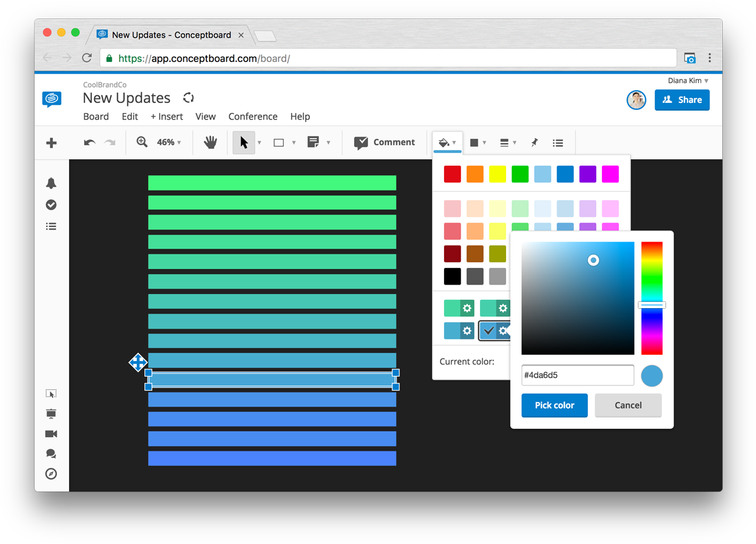756x544 pixels.
Task: Open the Conference menu
Action: (252, 116)
